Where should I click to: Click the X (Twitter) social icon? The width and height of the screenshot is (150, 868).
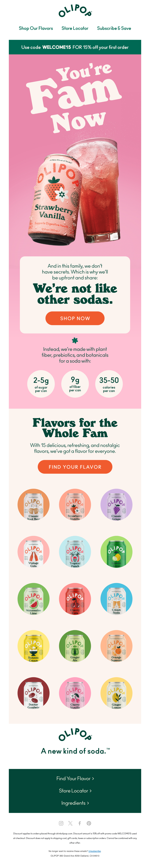(70, 823)
